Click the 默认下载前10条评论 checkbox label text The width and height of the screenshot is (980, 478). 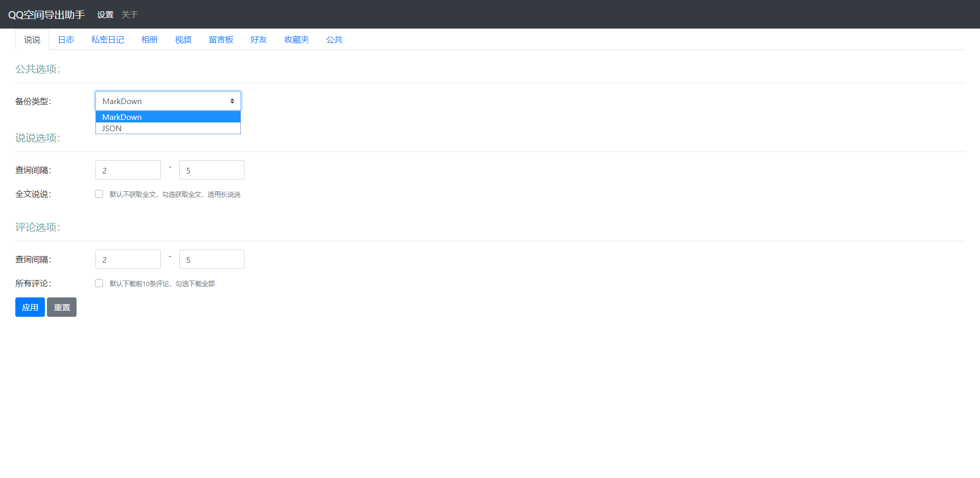tap(162, 284)
